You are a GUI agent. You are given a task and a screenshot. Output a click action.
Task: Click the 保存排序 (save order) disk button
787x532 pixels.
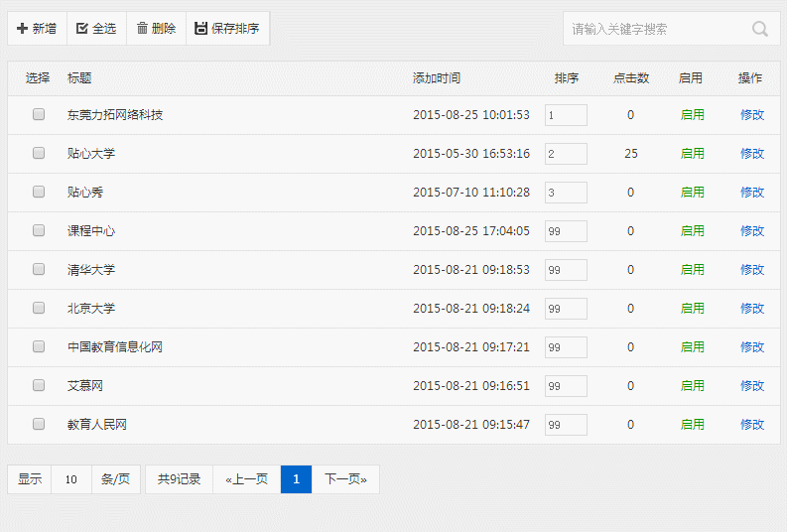click(227, 29)
